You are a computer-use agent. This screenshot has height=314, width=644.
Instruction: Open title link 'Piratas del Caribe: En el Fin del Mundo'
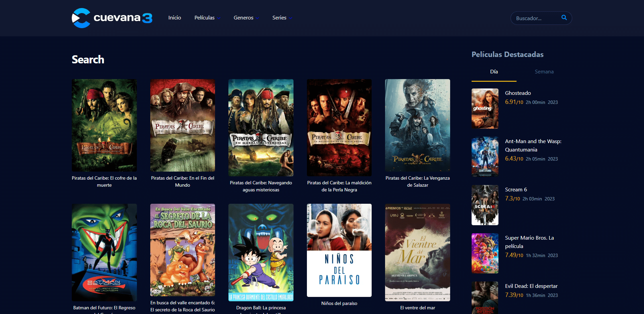(182, 182)
